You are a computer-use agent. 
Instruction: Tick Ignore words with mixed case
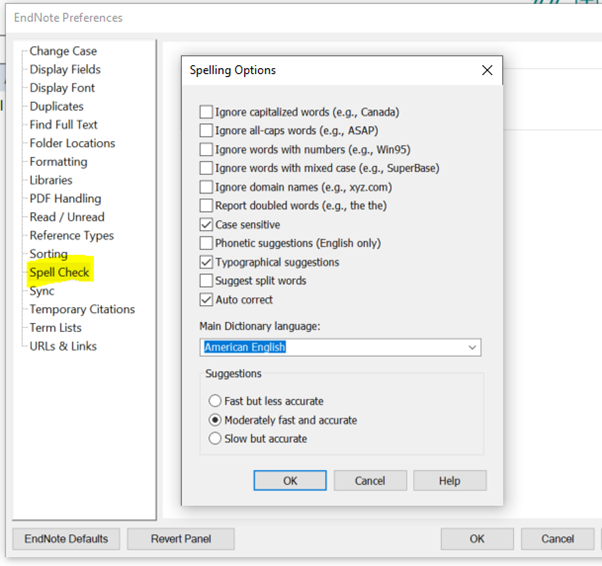point(206,168)
